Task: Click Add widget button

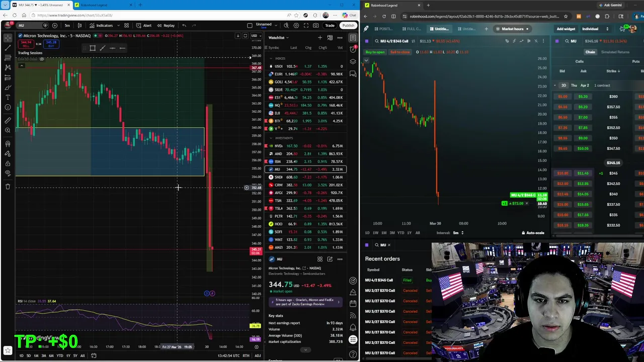Action: point(566,29)
